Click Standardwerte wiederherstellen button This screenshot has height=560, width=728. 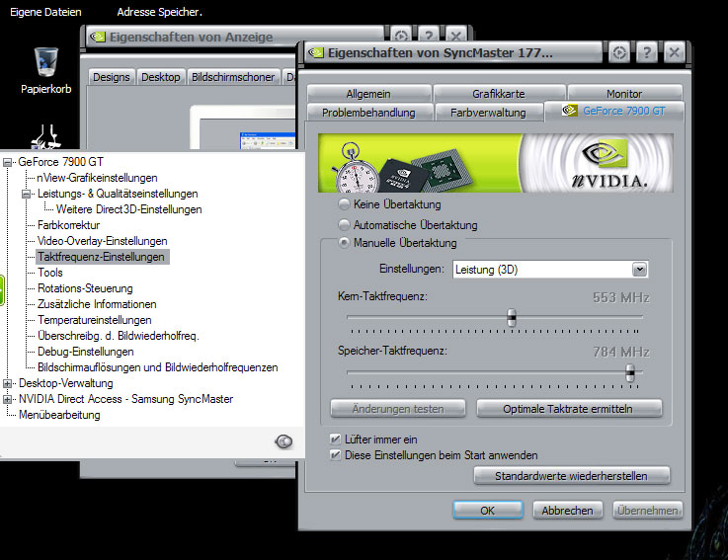572,476
